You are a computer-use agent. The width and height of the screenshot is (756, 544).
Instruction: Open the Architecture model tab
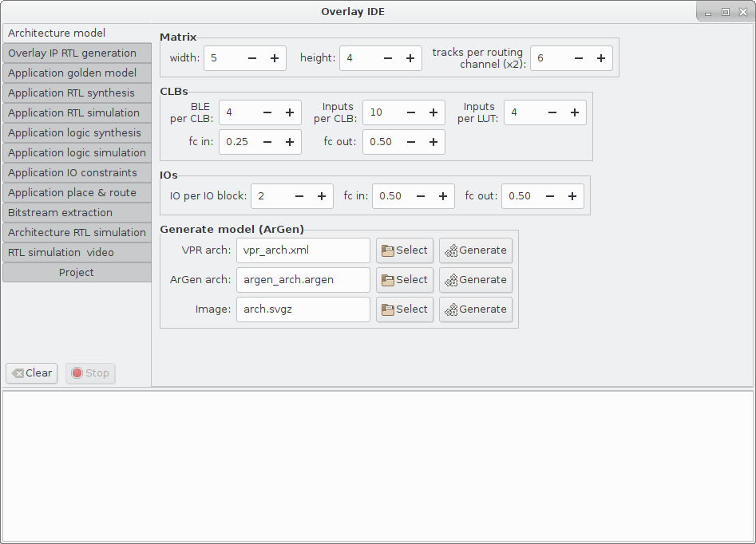pyautogui.click(x=77, y=33)
